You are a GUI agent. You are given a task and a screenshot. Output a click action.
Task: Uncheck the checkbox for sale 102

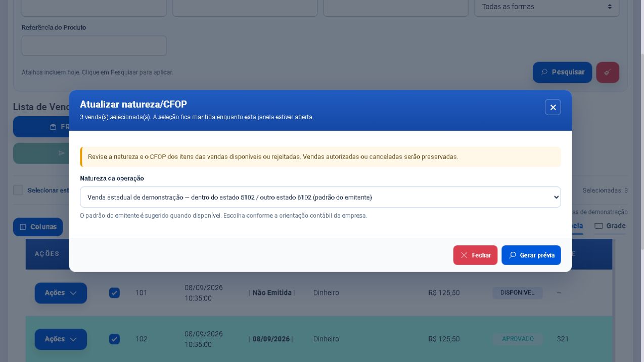tap(115, 339)
